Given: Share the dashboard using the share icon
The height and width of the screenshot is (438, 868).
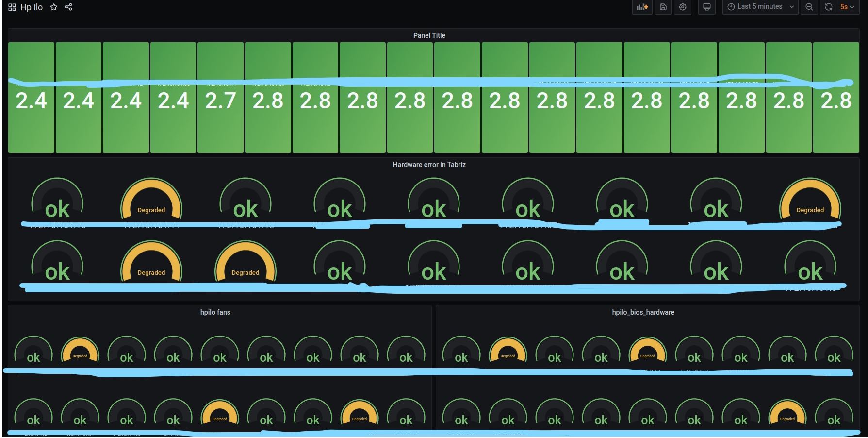Looking at the screenshot, I should (x=68, y=7).
